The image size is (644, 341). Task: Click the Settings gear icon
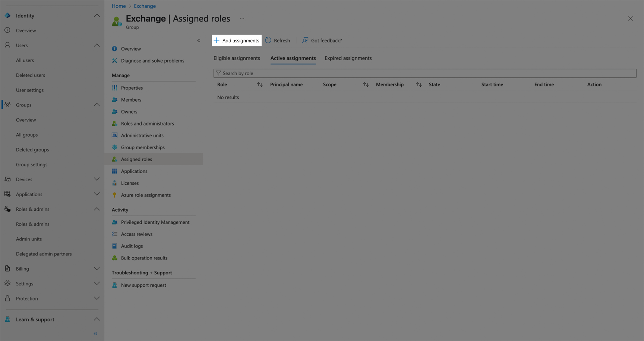pyautogui.click(x=7, y=283)
